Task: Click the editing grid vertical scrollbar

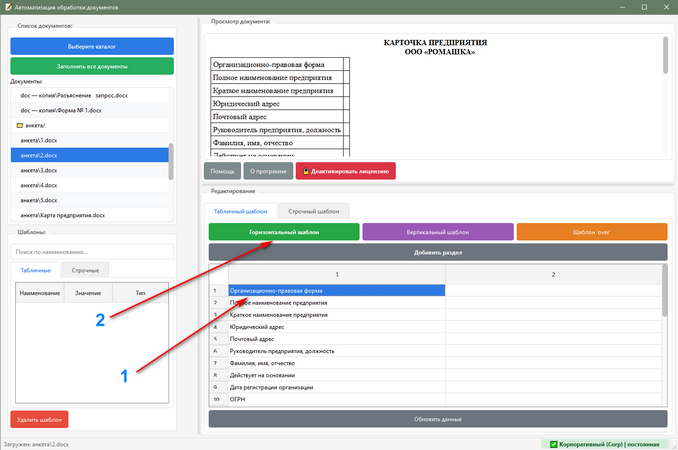Action: point(665,290)
